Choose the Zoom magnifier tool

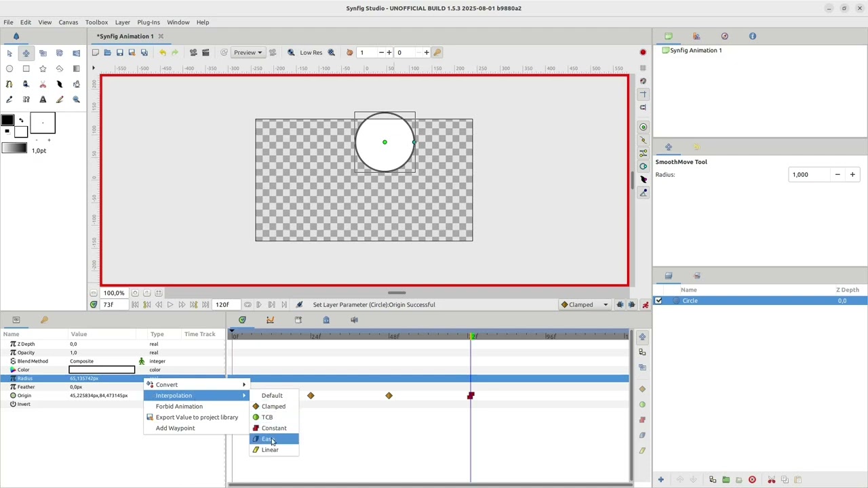click(x=76, y=100)
